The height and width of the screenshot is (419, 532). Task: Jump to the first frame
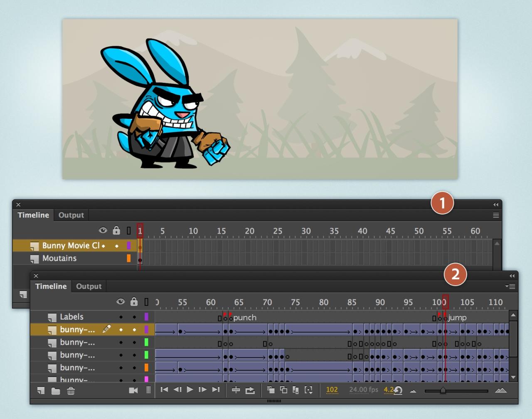[x=165, y=390]
